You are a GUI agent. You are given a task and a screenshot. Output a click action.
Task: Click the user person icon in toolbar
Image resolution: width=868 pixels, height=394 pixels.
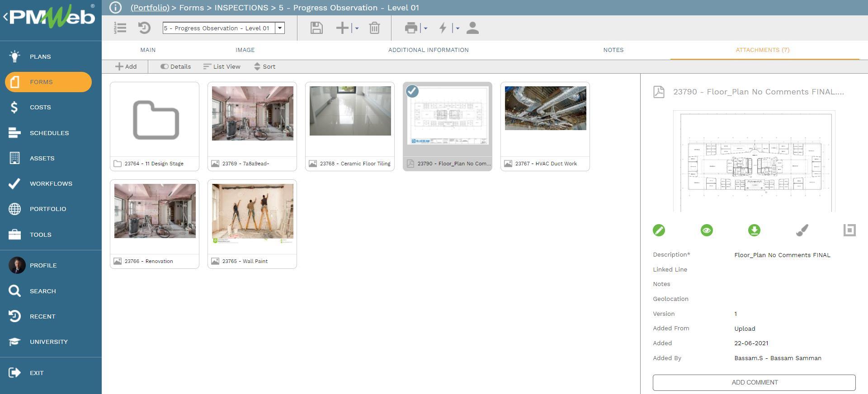472,28
